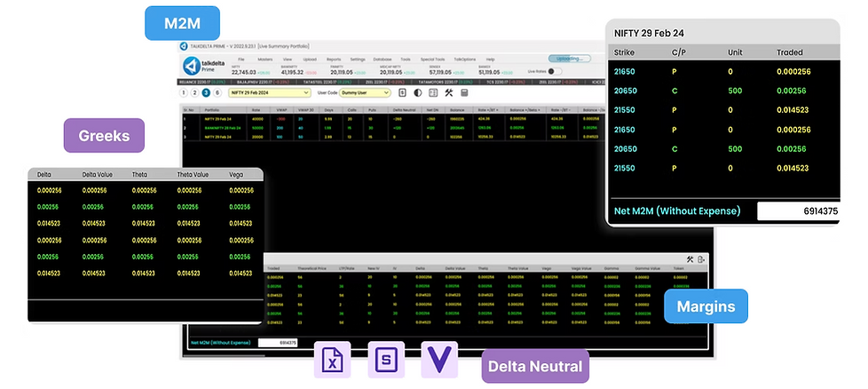Click C/P header in NIFTY panel
Screen dimensions: 868x389
[679, 52]
